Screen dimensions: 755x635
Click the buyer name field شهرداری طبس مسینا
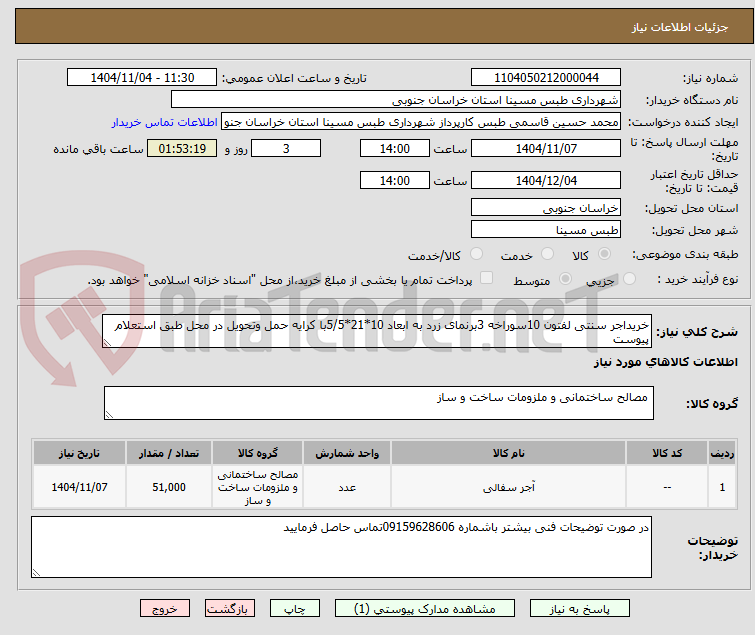(395, 100)
